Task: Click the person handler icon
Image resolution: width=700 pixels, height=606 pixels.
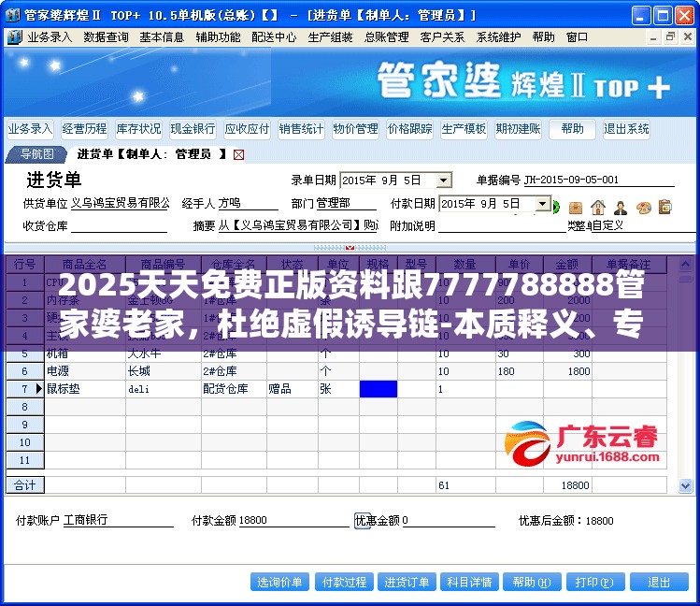Action: [x=621, y=208]
